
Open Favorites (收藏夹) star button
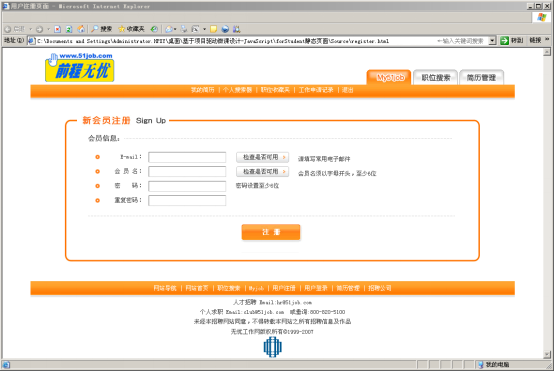coord(131,29)
